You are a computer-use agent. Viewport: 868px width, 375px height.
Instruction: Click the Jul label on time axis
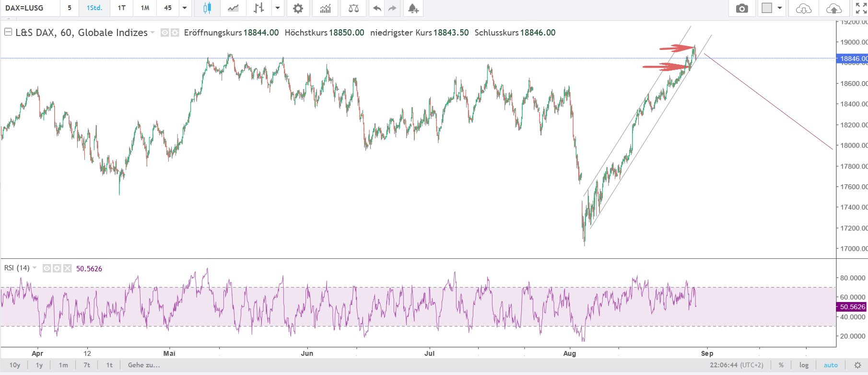click(x=430, y=353)
